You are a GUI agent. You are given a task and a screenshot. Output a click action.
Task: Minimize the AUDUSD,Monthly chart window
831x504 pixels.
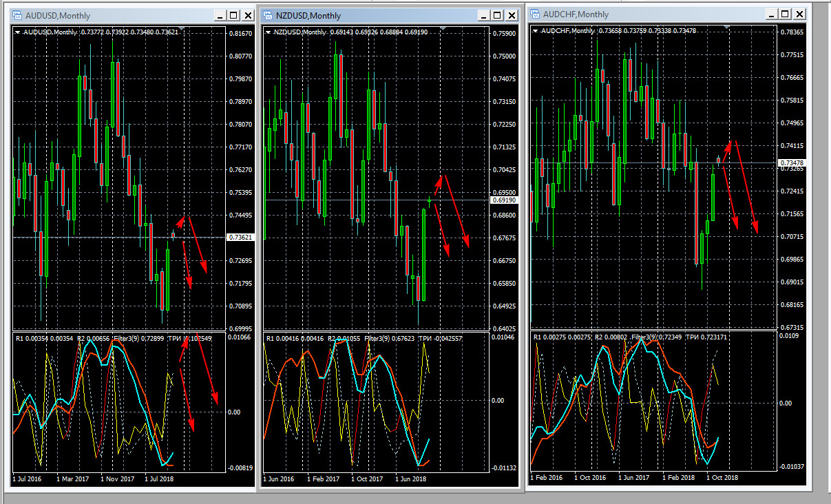click(x=220, y=15)
